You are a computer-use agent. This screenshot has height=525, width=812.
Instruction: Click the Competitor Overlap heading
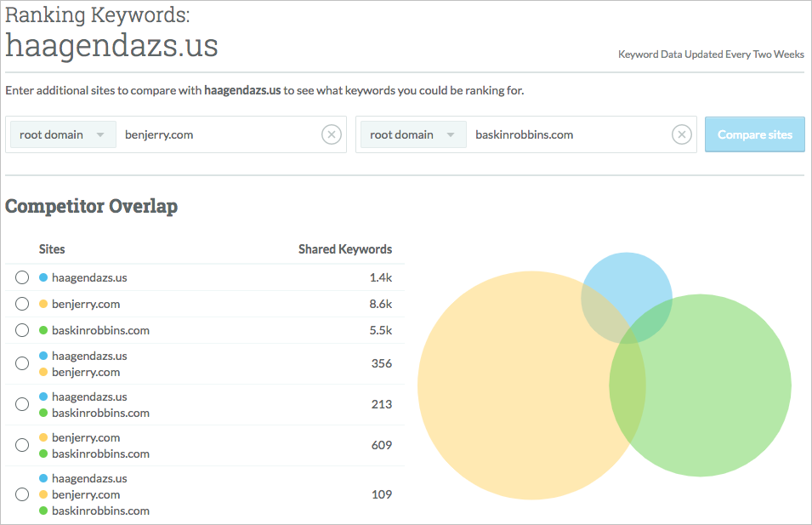91,206
